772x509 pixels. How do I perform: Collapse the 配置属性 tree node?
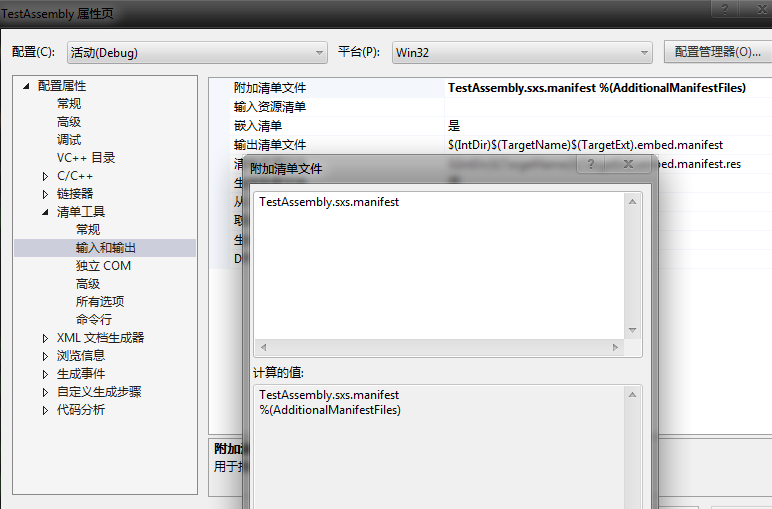click(x=27, y=86)
